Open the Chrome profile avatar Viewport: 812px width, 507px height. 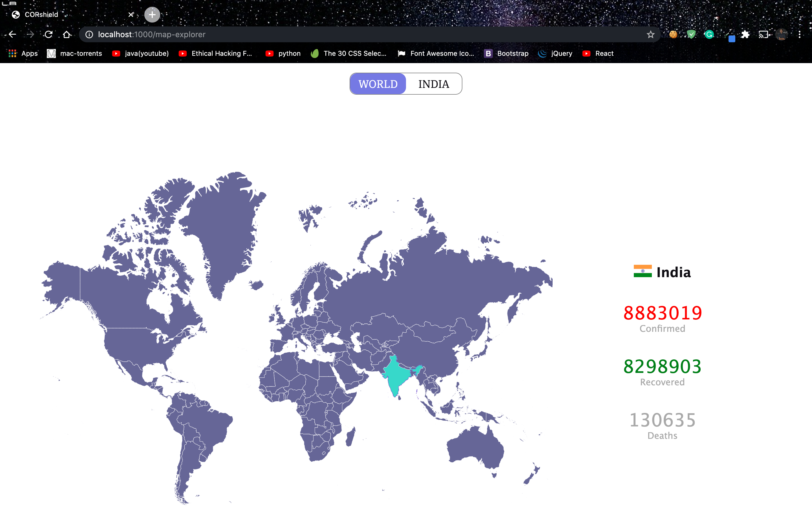pos(782,35)
